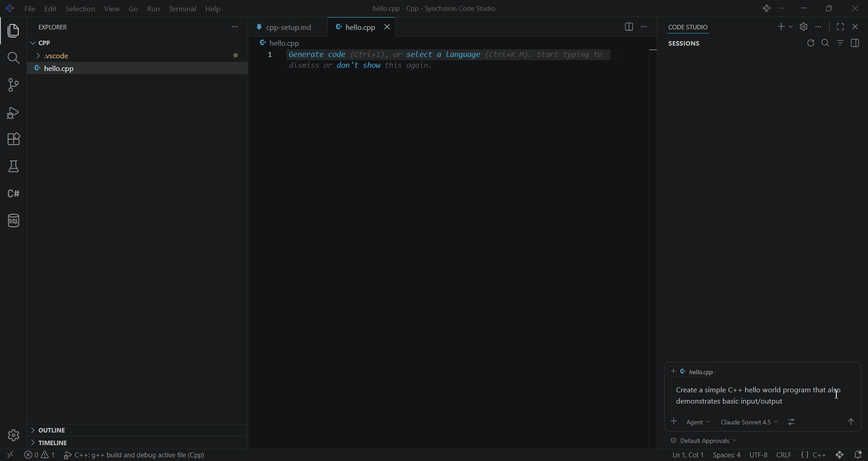The image size is (868, 461).
Task: Click the select a language link
Action: click(x=443, y=55)
